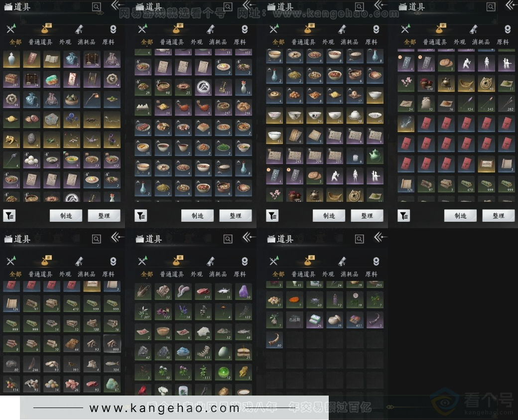518x420 pixels.
Task: Switch to the 普通道具 tab in the top-left panel
Action: coord(40,42)
